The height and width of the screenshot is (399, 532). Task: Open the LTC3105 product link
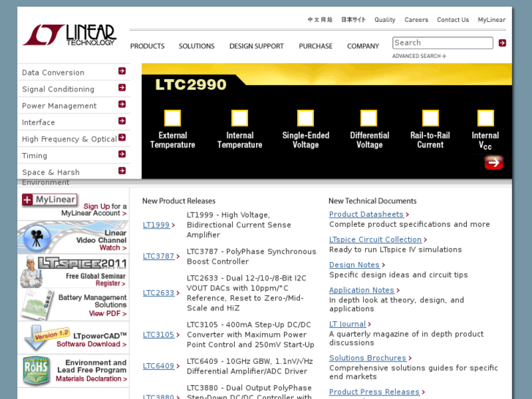[x=159, y=335]
